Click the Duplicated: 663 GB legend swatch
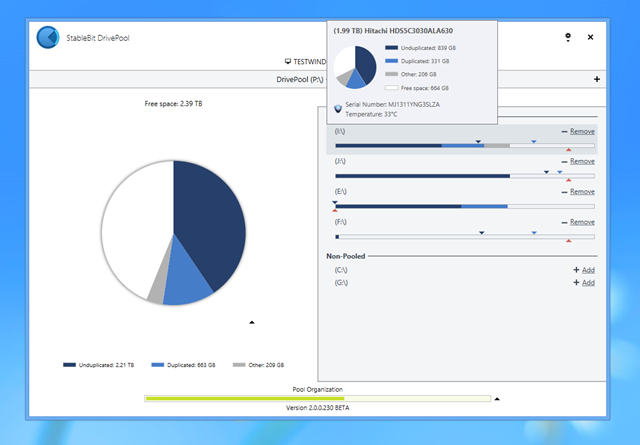The height and width of the screenshot is (445, 640). pos(158,365)
